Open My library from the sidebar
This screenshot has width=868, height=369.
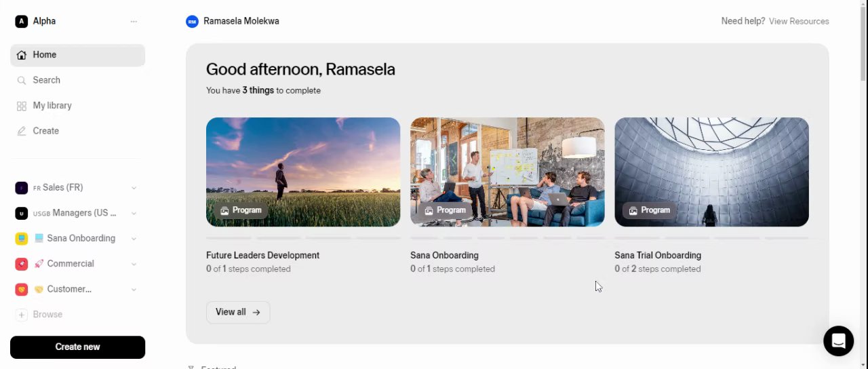pyautogui.click(x=52, y=106)
